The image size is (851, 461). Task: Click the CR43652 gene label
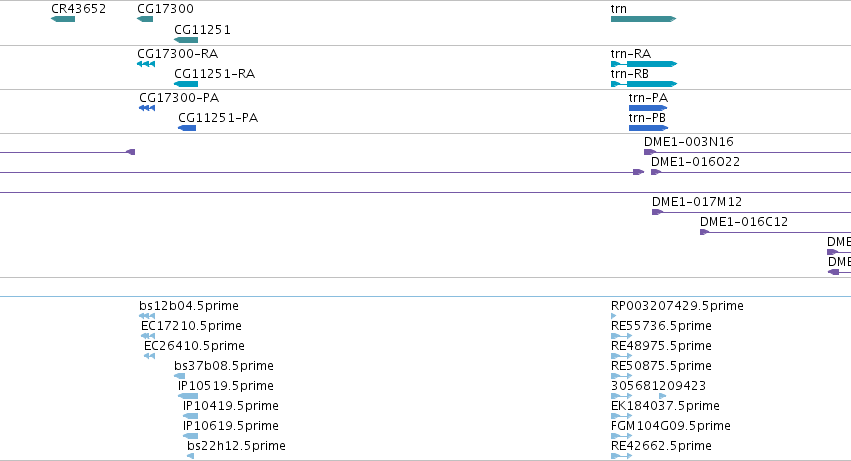pyautogui.click(x=78, y=9)
